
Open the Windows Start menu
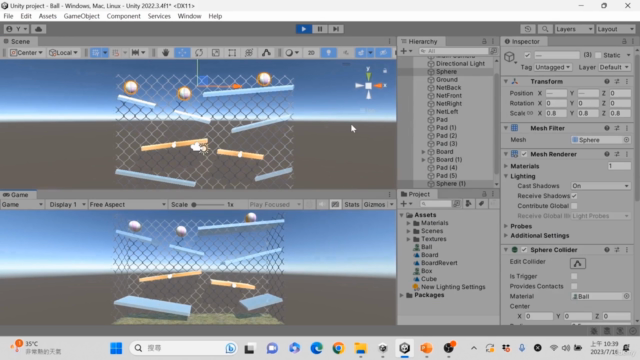point(116,348)
